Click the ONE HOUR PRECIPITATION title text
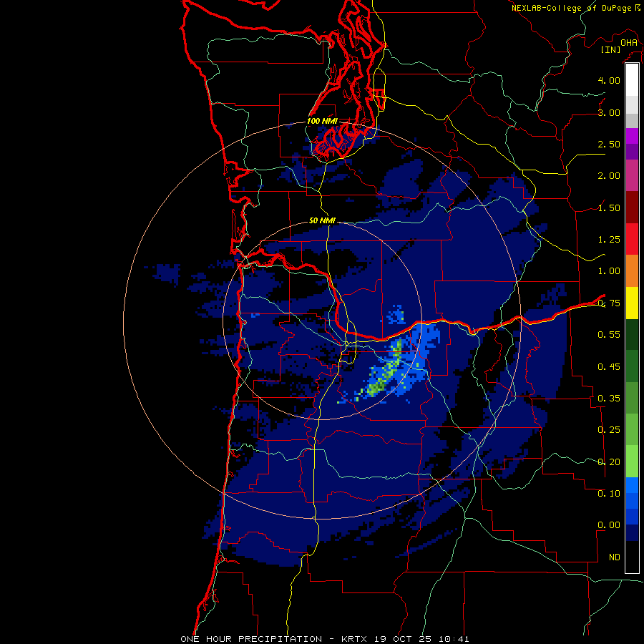 (251, 639)
